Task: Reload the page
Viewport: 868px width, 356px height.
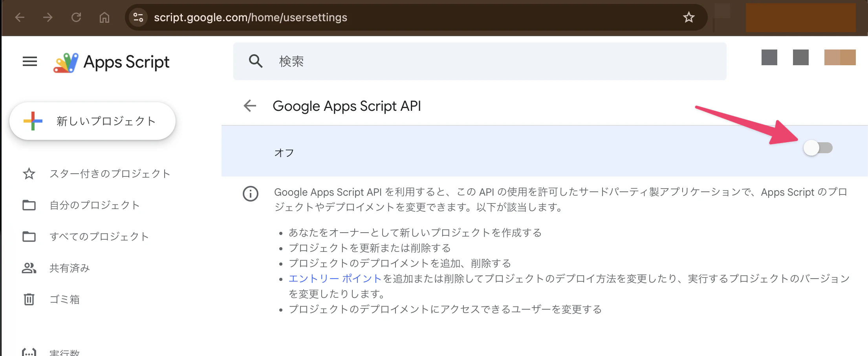Action: [x=76, y=17]
